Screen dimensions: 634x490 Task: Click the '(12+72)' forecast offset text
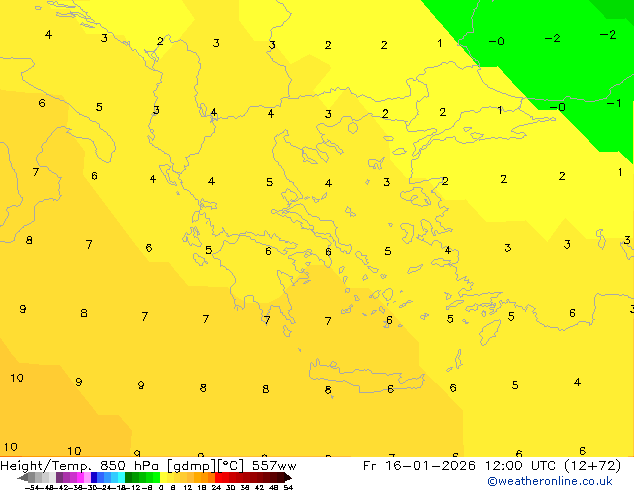coord(592,466)
